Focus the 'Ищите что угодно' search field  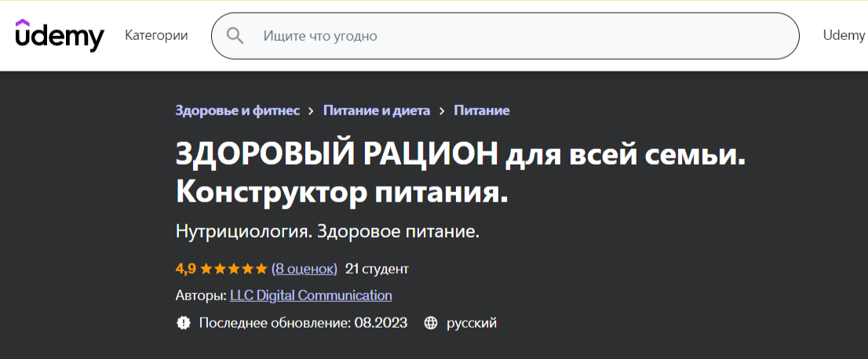coord(505,36)
